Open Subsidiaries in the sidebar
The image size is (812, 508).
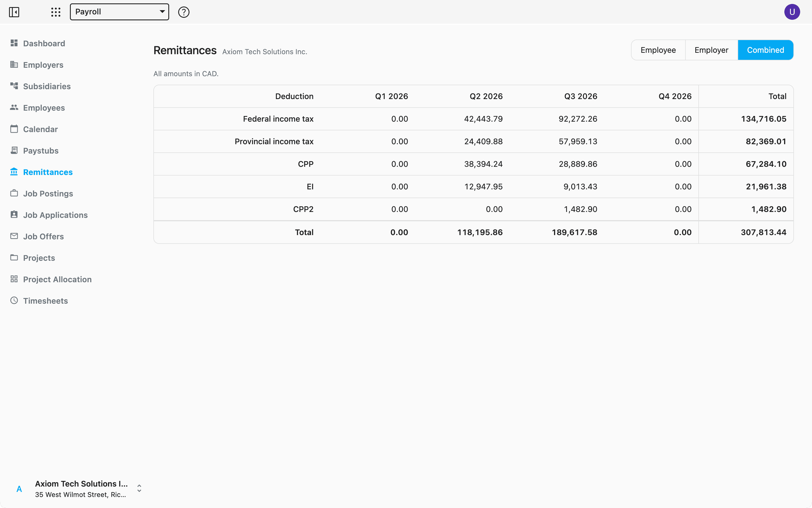(47, 86)
